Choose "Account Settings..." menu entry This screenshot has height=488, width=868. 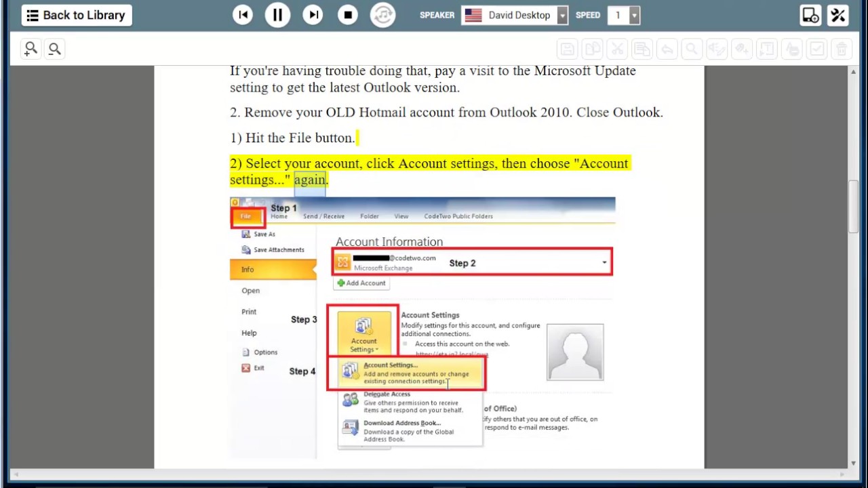coord(412,373)
